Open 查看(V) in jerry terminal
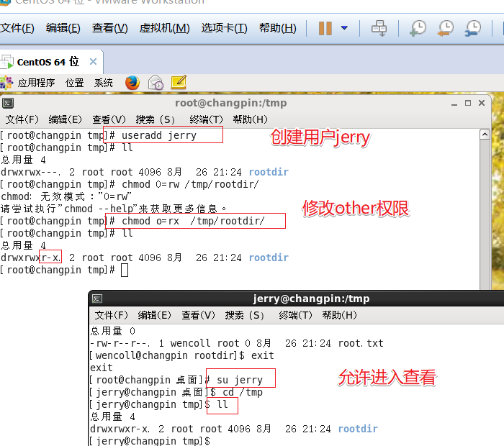This screenshot has height=446, width=504. pos(198,315)
